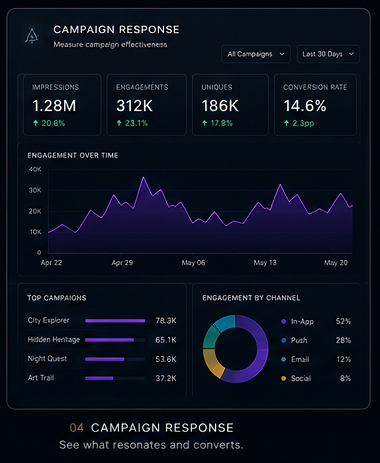The height and width of the screenshot is (463, 380).
Task: Click the Social legend label
Action: (301, 378)
